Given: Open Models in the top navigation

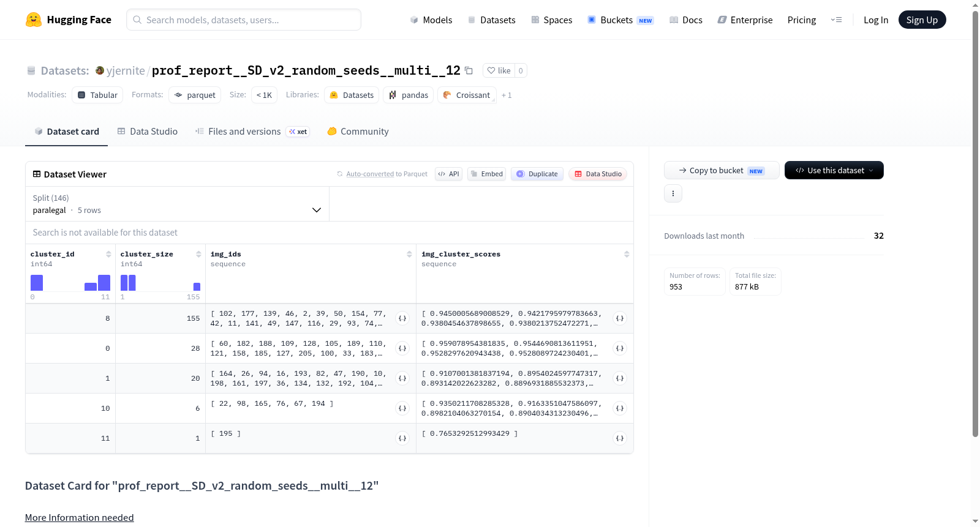Looking at the screenshot, I should tap(431, 20).
